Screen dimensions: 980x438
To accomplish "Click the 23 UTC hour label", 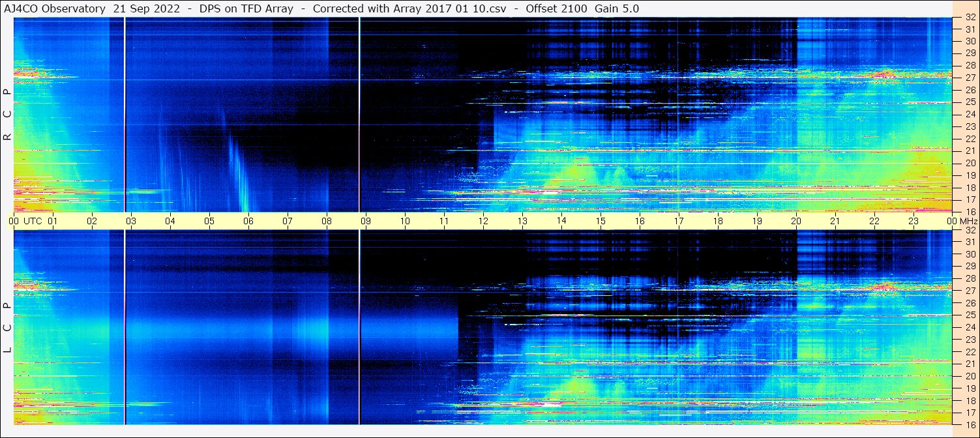I will 913,221.
